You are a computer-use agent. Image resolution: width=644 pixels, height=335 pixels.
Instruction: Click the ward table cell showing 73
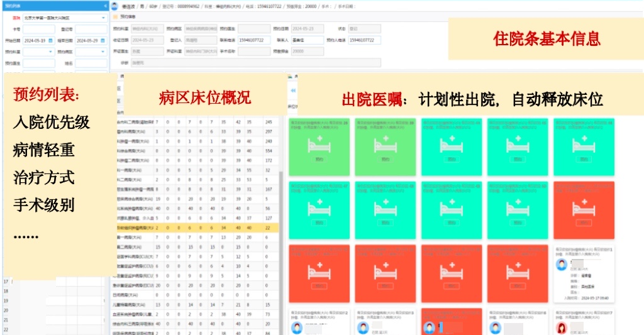click(x=268, y=314)
